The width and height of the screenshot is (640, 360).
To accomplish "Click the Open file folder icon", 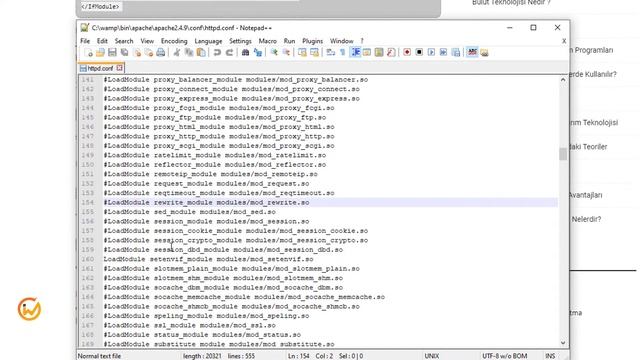I will pyautogui.click(x=100, y=52).
